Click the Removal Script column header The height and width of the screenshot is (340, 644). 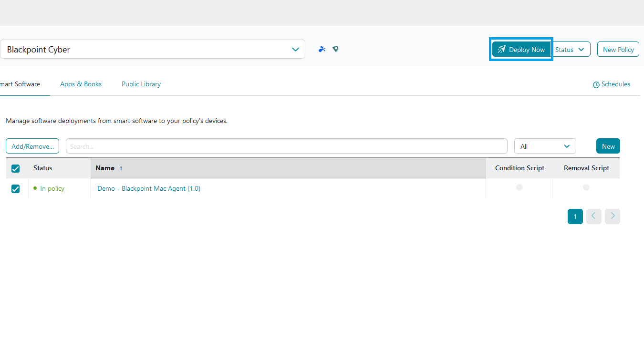pos(586,168)
